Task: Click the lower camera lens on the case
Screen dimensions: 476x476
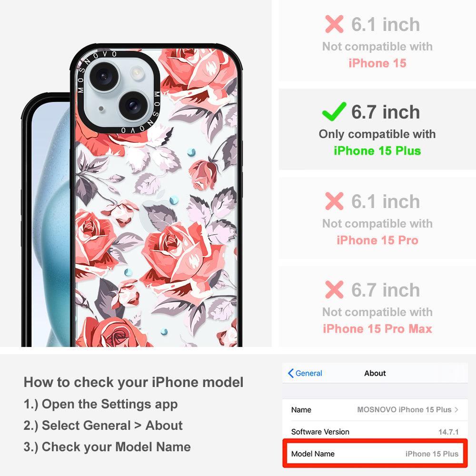Action: (133, 105)
